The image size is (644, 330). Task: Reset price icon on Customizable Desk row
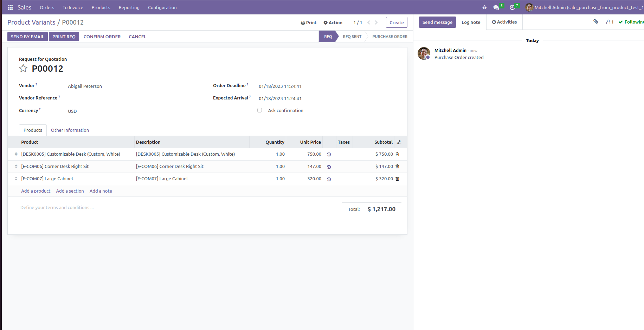(x=329, y=154)
